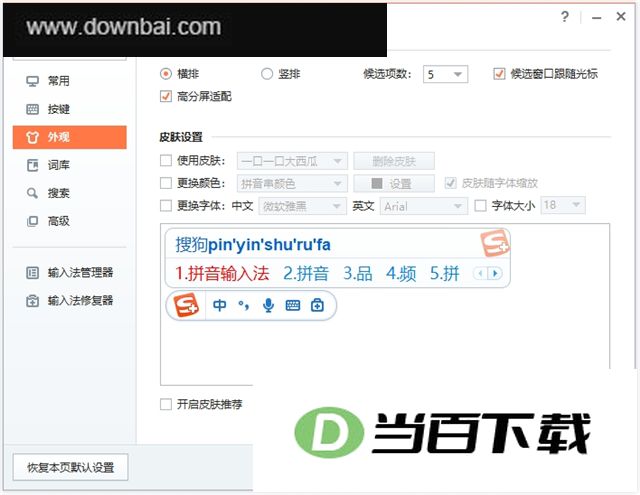640x495 pixels.
Task: Click the list icon beside 输入法管理器
Action: coord(32,272)
